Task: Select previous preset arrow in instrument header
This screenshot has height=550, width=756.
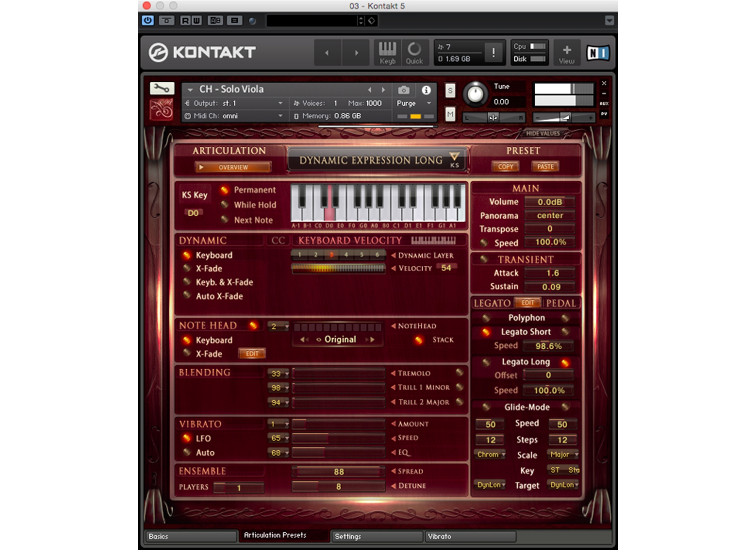Action: pos(370,90)
